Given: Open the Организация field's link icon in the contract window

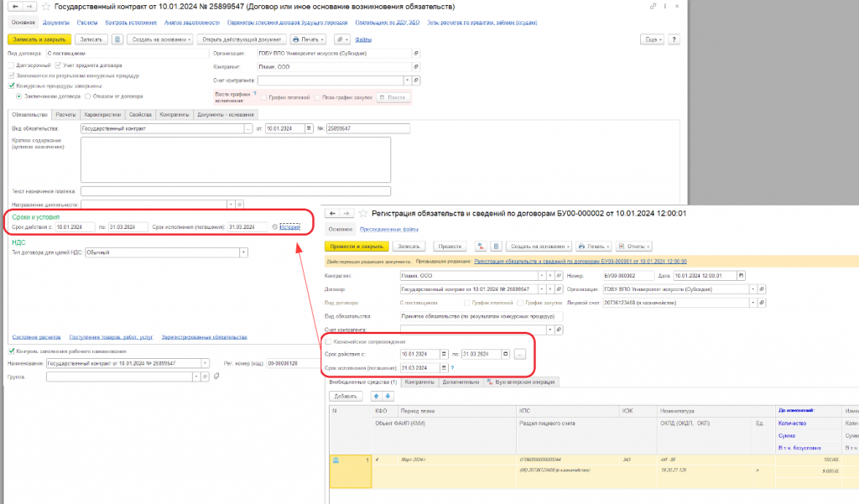Looking at the screenshot, I should 416,53.
